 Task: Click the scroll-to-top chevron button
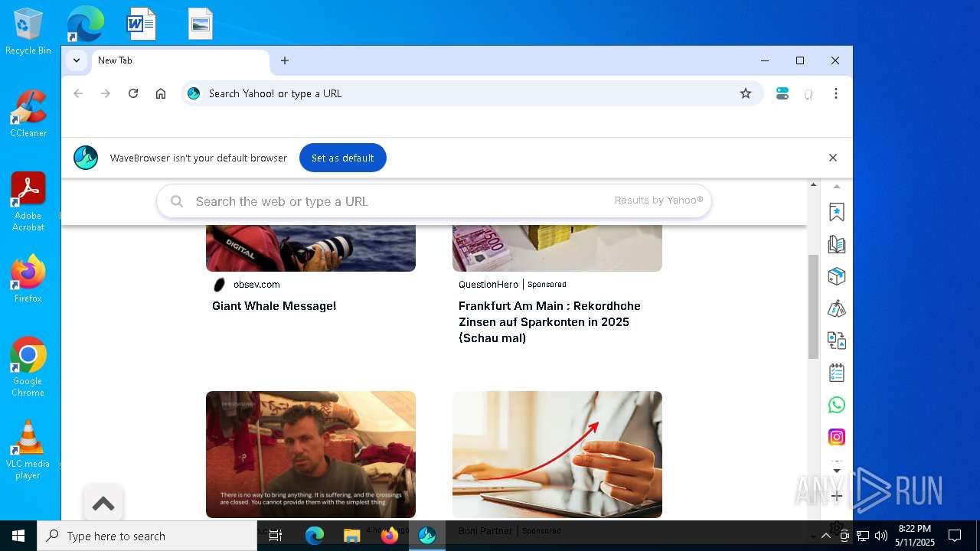pos(103,504)
